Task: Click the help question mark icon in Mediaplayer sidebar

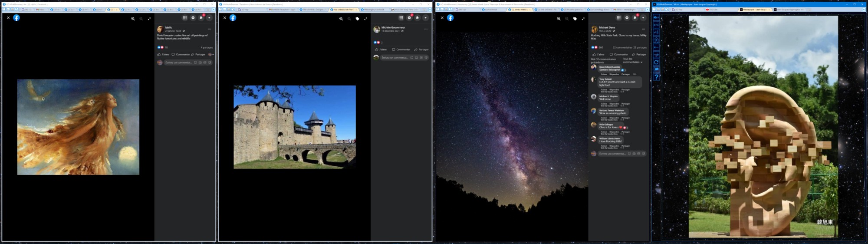Action: pyautogui.click(x=656, y=77)
